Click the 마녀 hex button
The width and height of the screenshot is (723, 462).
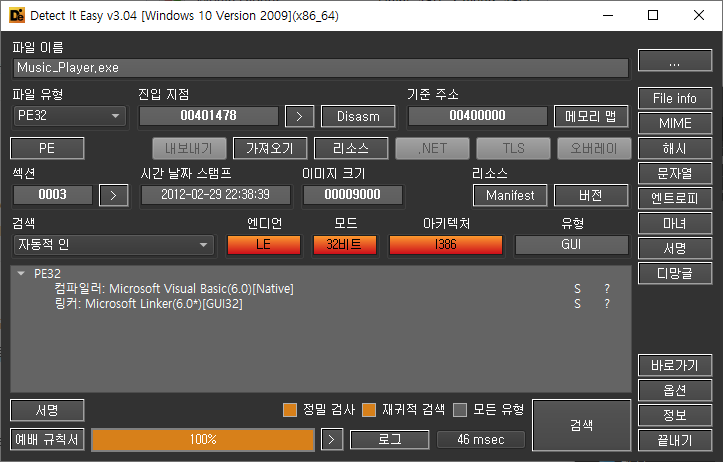click(x=675, y=224)
